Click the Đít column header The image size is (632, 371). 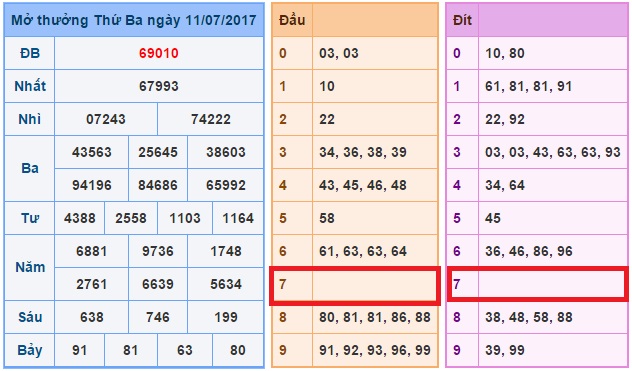pyautogui.click(x=462, y=20)
